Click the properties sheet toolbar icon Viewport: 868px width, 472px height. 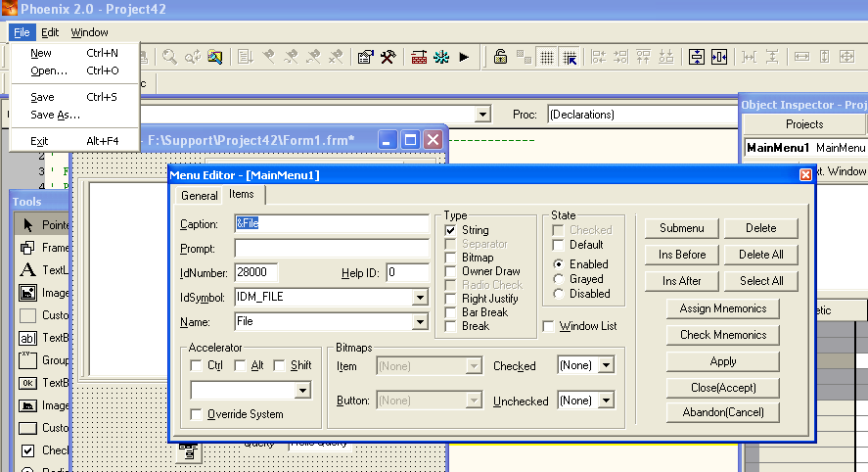pos(365,57)
